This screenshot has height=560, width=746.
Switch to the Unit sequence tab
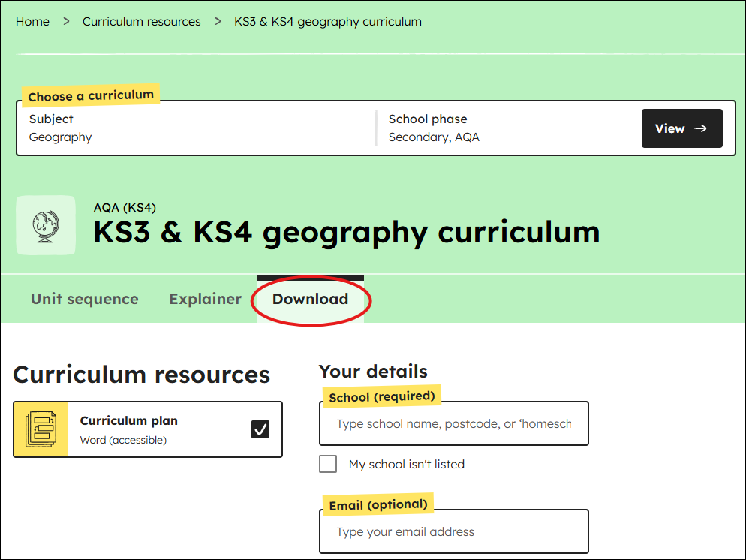(85, 299)
